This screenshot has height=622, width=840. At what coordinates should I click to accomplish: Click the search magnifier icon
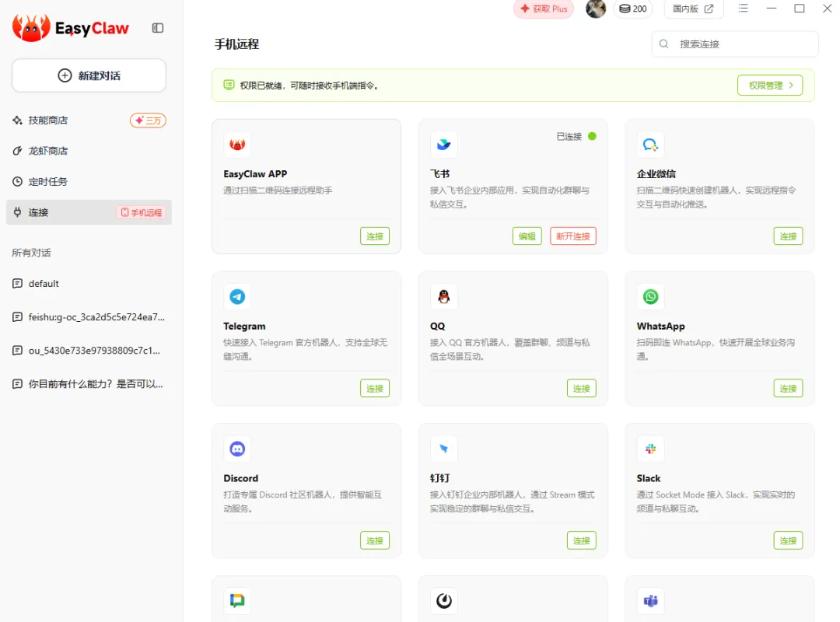point(663,44)
